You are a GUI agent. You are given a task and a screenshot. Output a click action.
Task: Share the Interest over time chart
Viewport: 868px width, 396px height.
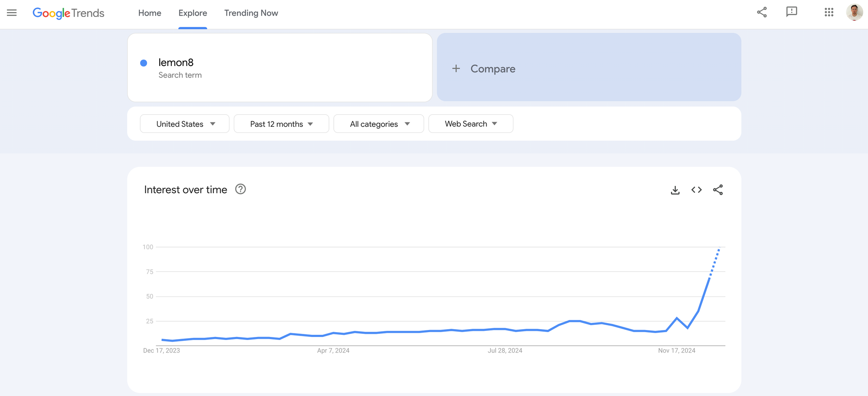click(x=718, y=190)
